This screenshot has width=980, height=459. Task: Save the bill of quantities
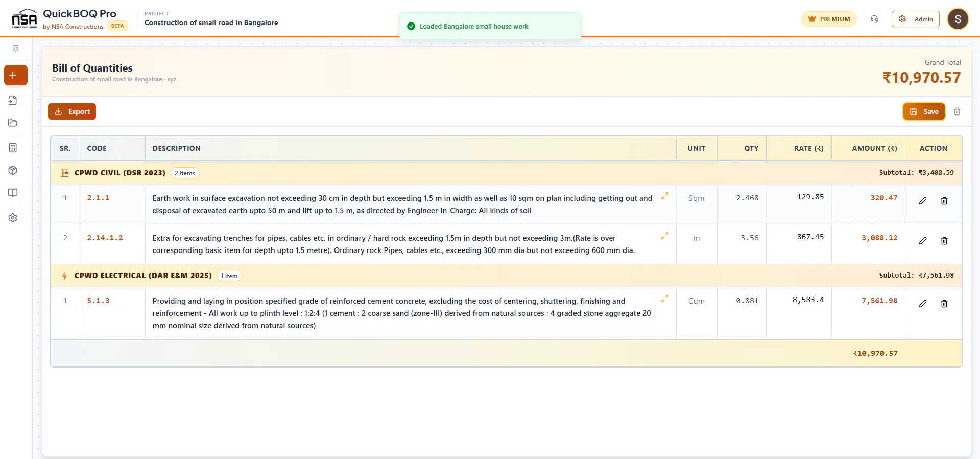(924, 111)
